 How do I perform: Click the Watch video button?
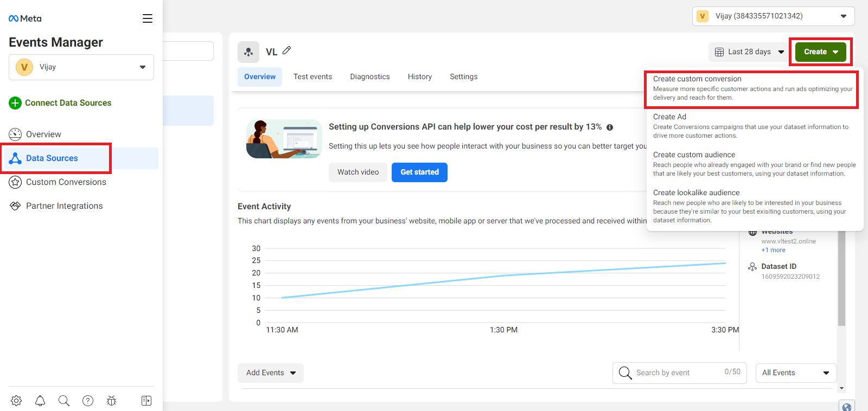point(358,172)
